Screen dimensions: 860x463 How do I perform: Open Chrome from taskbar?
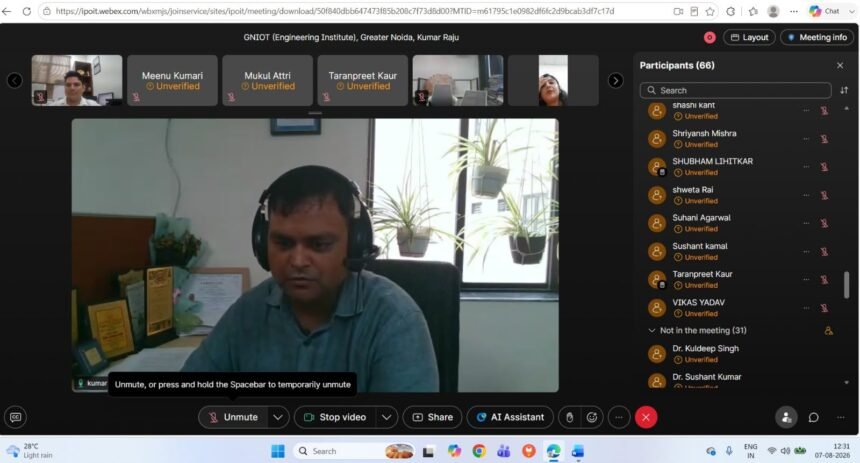tap(479, 451)
